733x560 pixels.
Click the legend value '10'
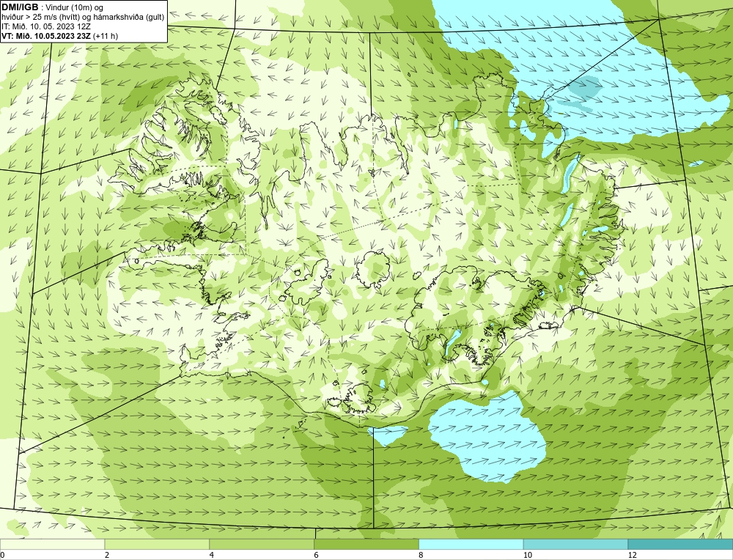pos(528,555)
